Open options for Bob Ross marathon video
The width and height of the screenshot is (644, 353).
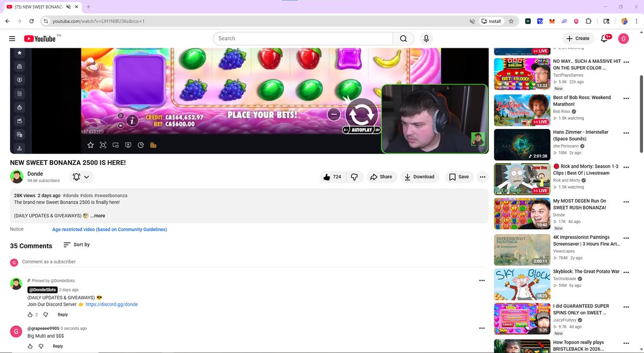[625, 98]
